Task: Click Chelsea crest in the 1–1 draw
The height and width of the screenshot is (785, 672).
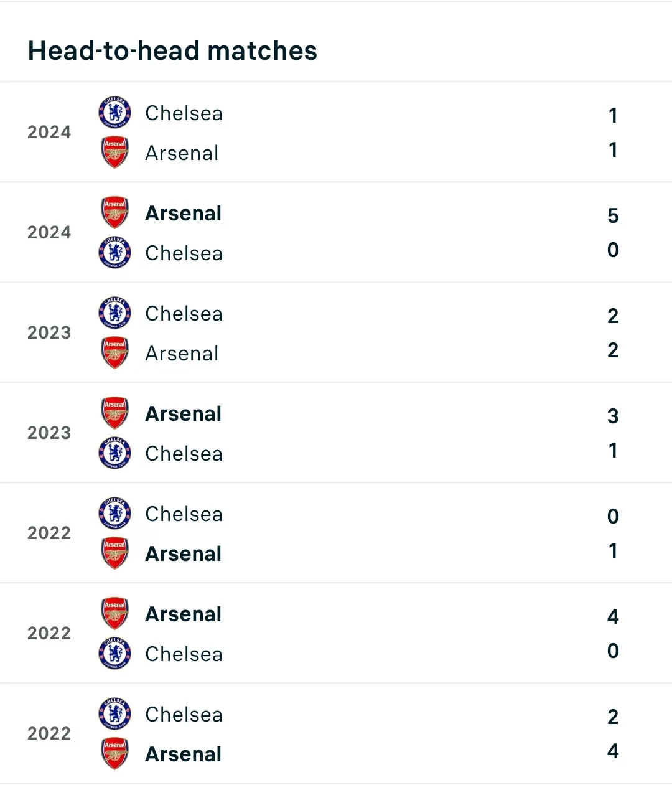Action: pyautogui.click(x=114, y=113)
